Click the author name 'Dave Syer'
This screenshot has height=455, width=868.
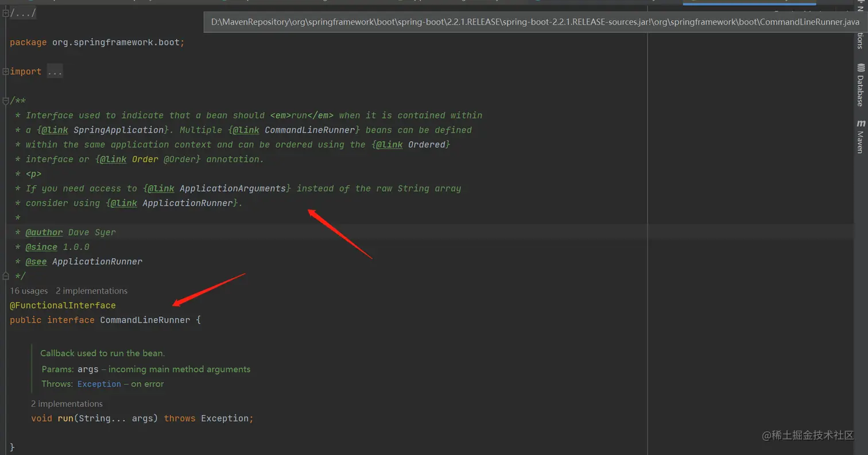92,233
